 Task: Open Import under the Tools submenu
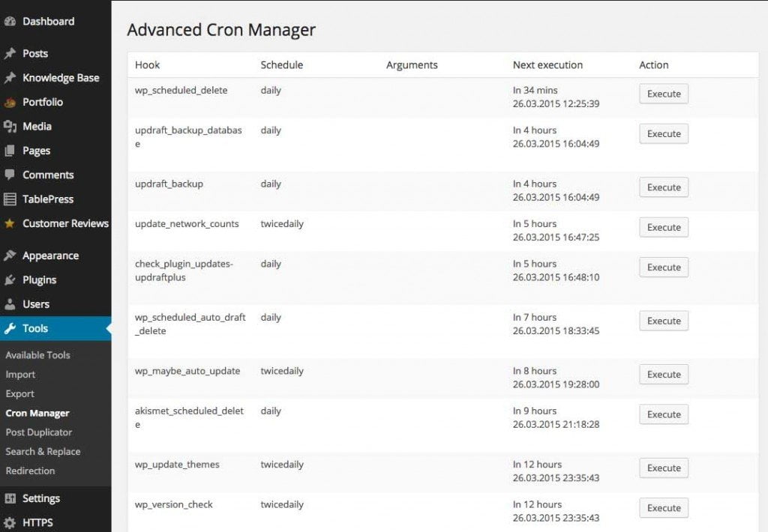point(20,374)
